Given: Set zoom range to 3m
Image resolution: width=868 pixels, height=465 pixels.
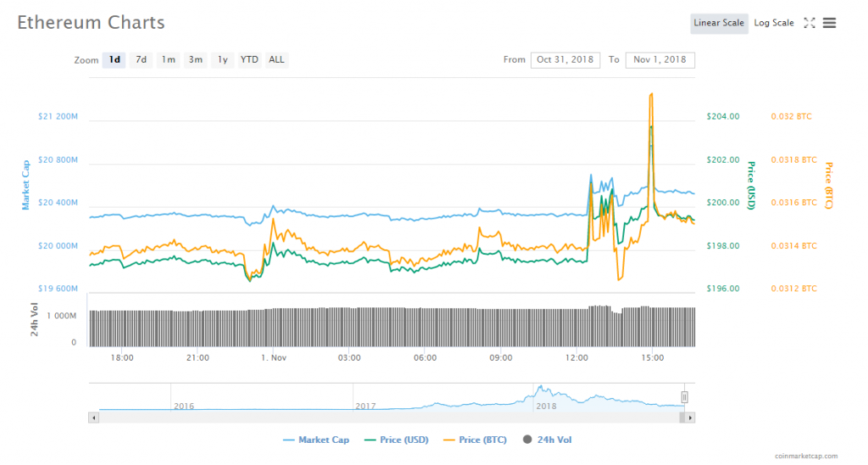Looking at the screenshot, I should (x=196, y=59).
